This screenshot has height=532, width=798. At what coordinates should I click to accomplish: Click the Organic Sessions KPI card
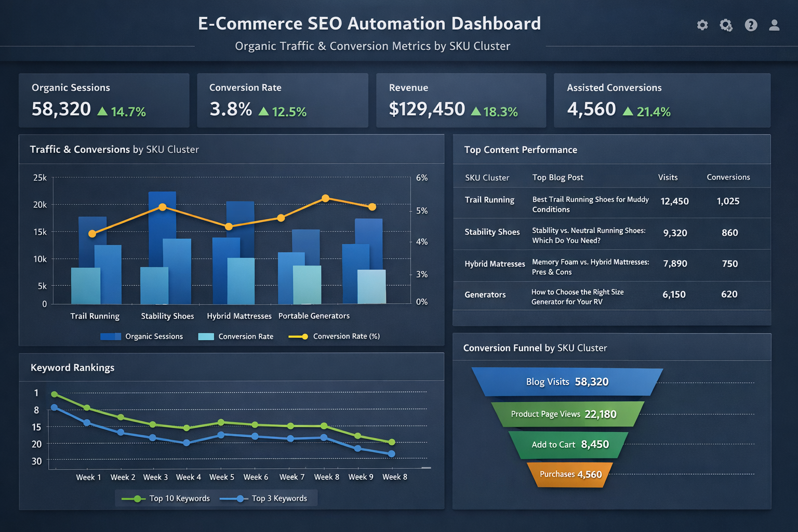[x=103, y=100]
